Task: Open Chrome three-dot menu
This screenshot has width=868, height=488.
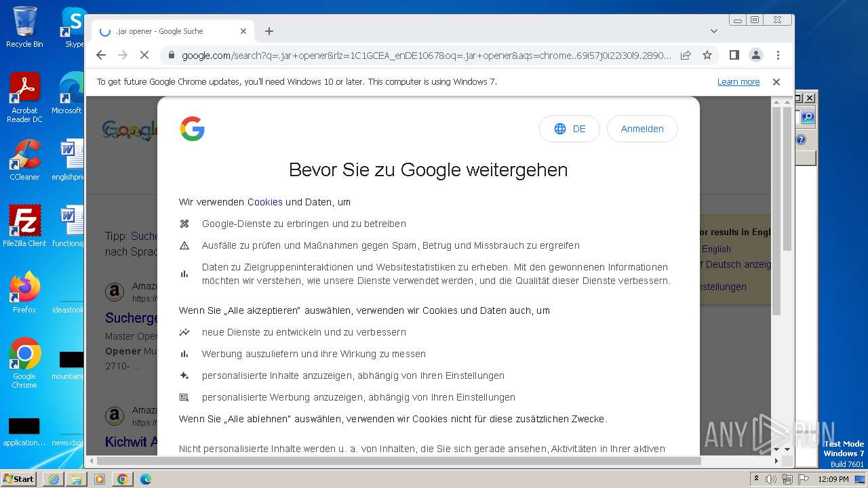Action: point(778,55)
